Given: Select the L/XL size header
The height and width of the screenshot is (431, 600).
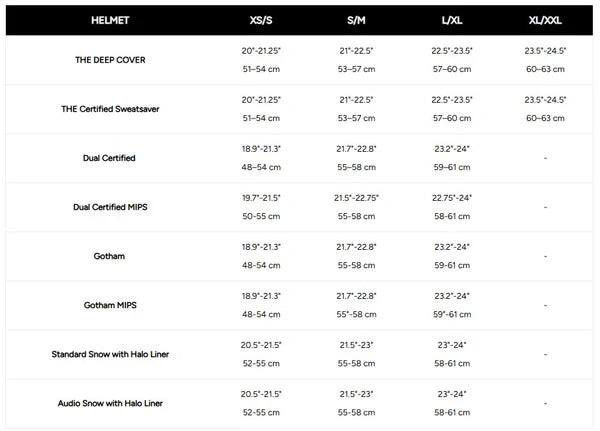Looking at the screenshot, I should 452,19.
